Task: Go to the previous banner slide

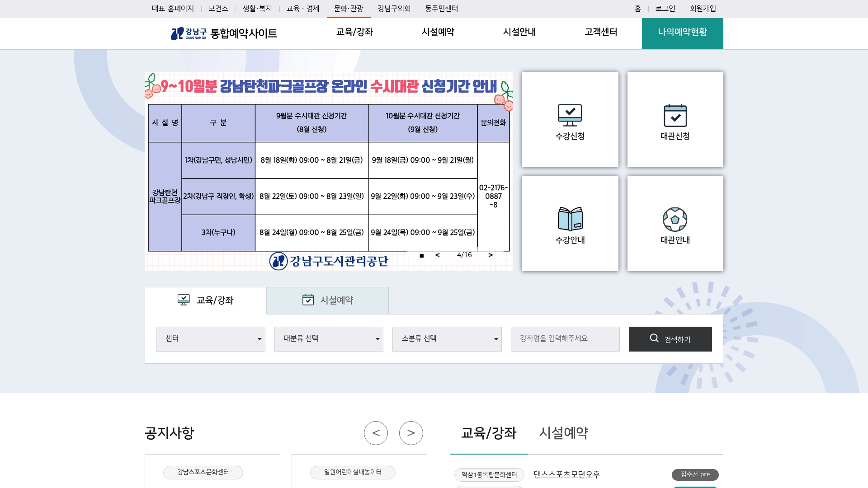Action: point(437,255)
